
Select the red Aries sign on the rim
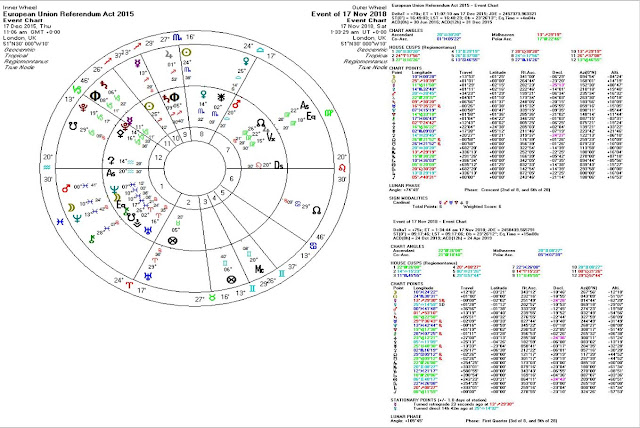click(x=129, y=285)
